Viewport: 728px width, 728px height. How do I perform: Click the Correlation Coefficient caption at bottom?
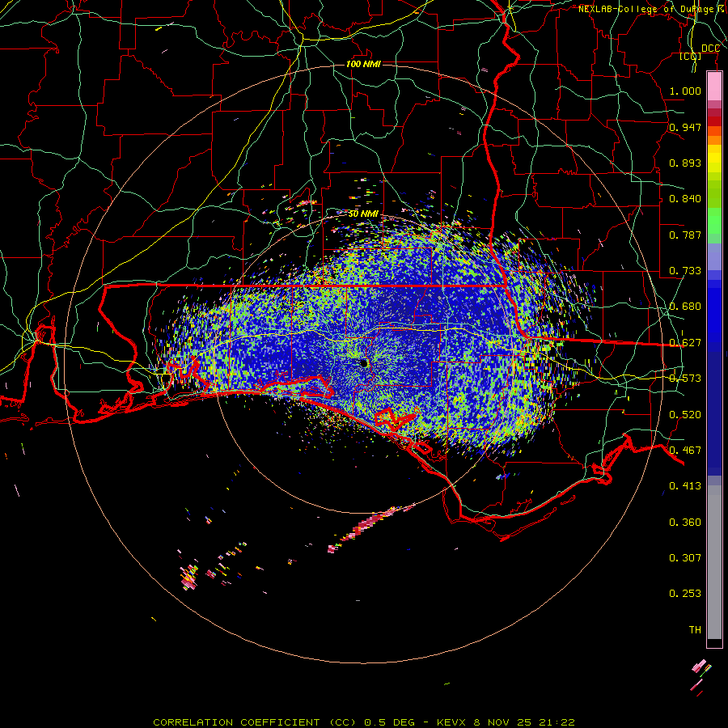pyautogui.click(x=364, y=722)
